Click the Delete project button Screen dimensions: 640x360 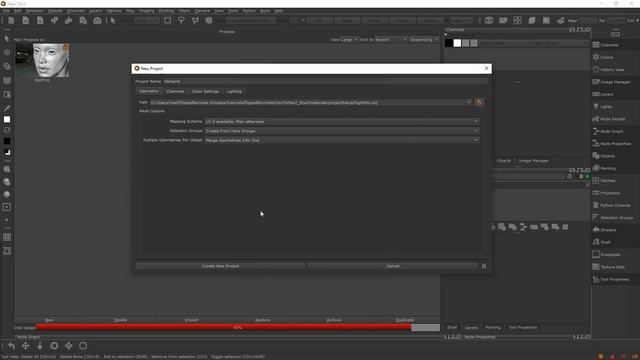point(120,320)
